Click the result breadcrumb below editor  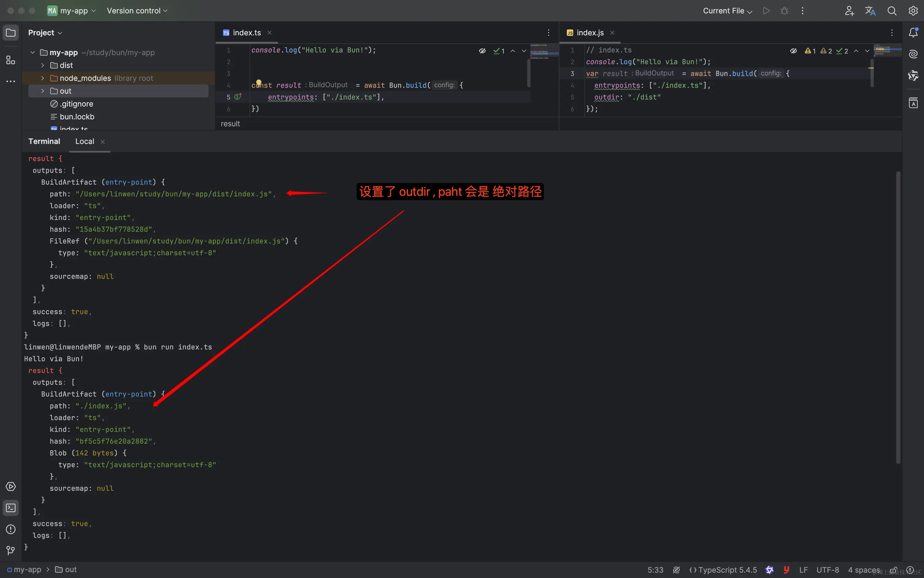230,124
